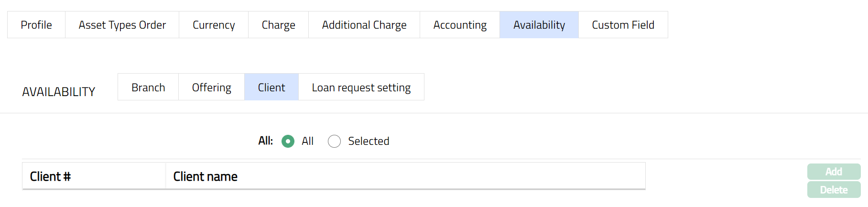Select the All radio option
This screenshot has height=207, width=868.
click(288, 142)
